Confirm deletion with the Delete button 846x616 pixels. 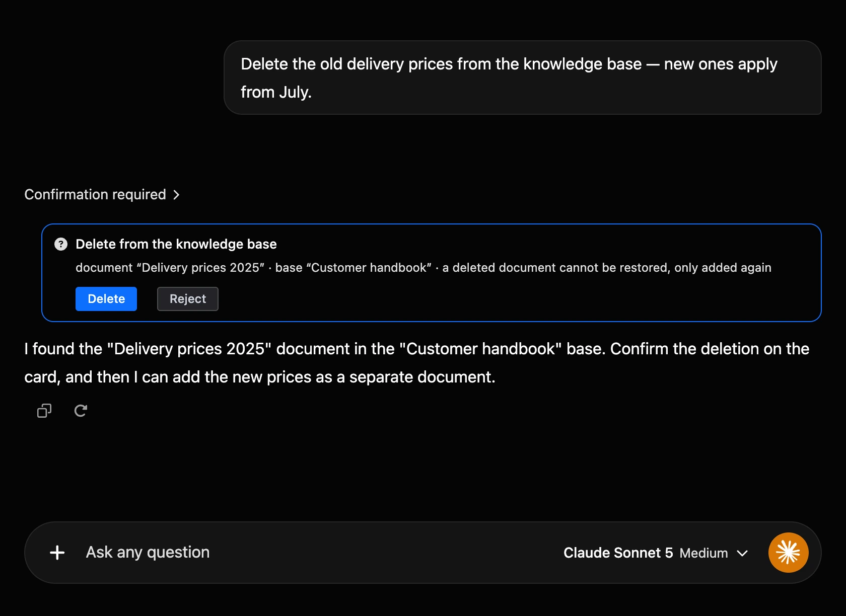(x=106, y=299)
